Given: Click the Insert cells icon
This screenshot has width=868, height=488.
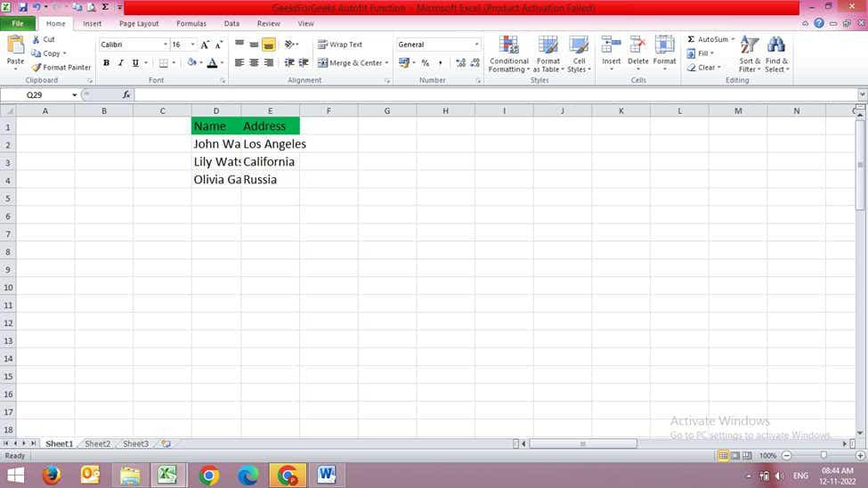Looking at the screenshot, I should [611, 45].
